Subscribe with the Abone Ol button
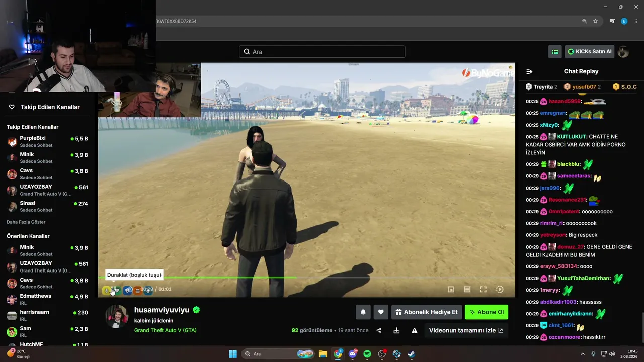Viewport: 644px width, 362px height. click(x=487, y=312)
